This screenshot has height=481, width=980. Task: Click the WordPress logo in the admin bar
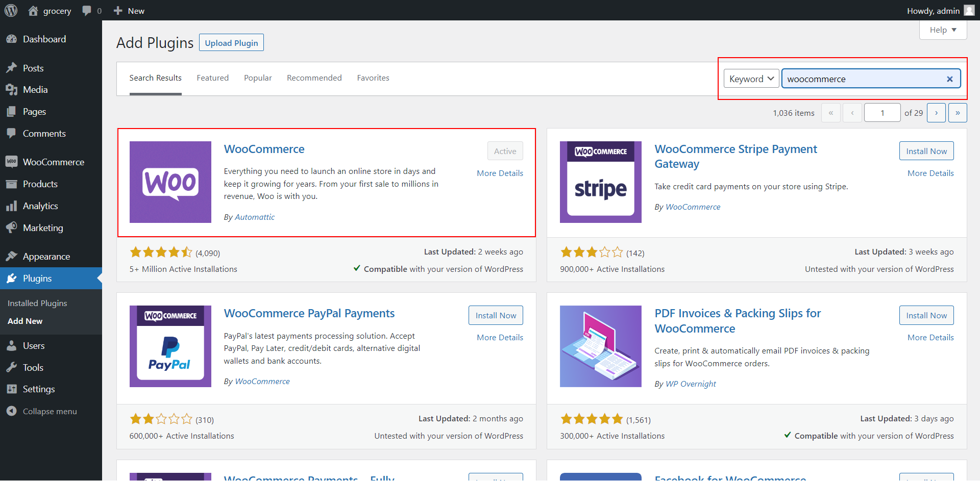(11, 10)
